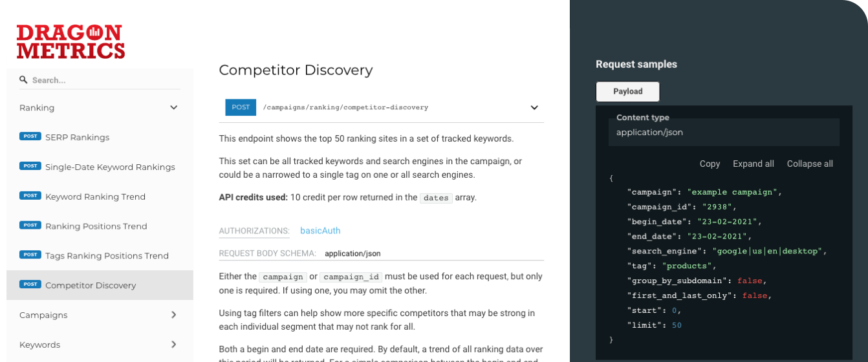Open the basicAuth authorization link
This screenshot has height=362, width=868.
point(320,231)
